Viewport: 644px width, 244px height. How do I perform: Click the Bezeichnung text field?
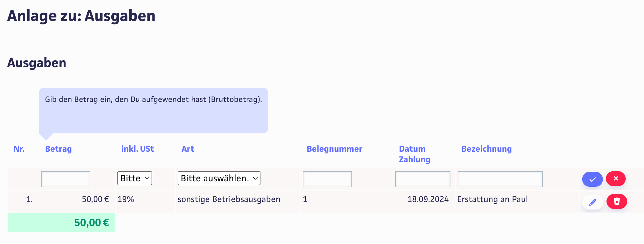(x=500, y=179)
